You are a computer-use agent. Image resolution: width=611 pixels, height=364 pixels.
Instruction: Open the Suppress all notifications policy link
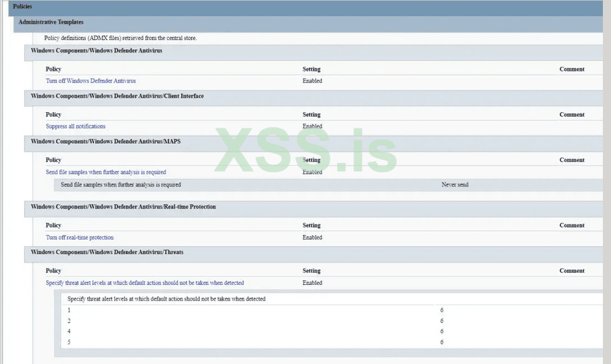pos(76,126)
